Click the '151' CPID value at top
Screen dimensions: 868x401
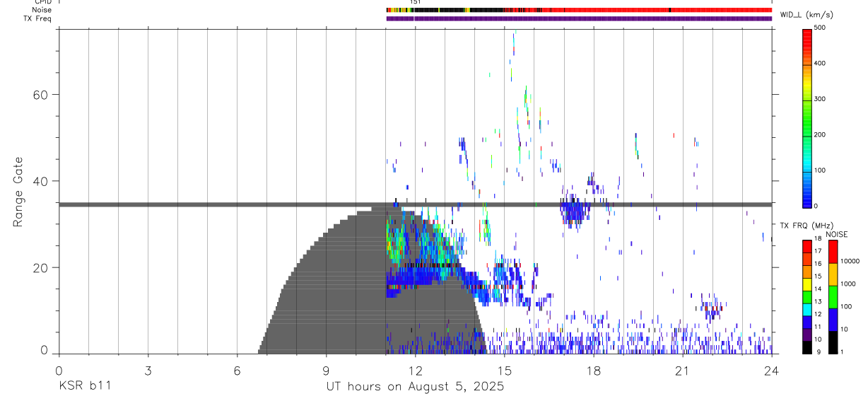click(x=416, y=2)
